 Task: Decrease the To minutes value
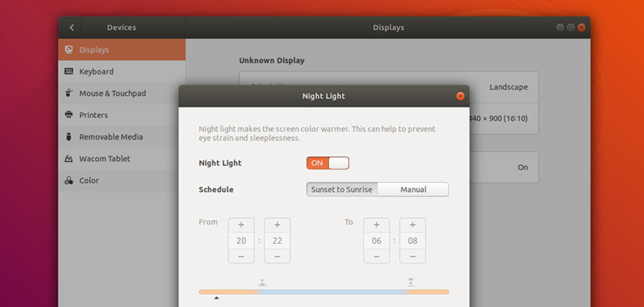click(412, 256)
